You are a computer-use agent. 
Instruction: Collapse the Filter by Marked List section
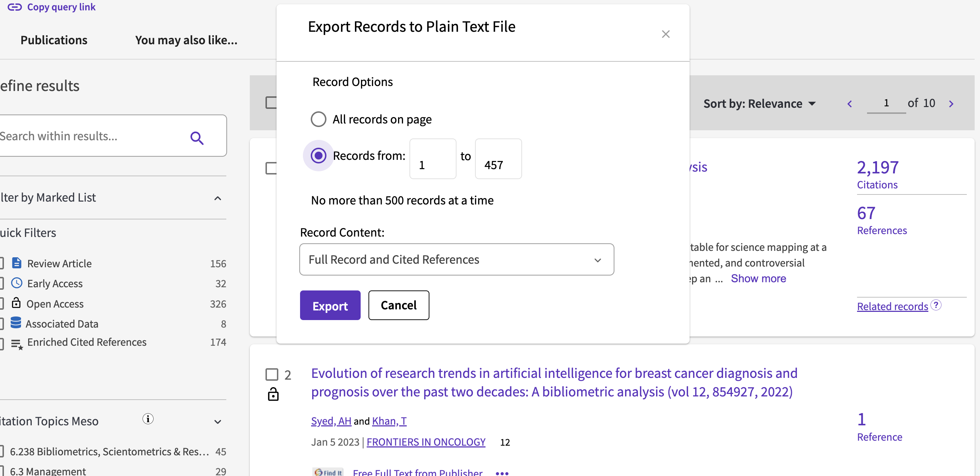tap(218, 198)
